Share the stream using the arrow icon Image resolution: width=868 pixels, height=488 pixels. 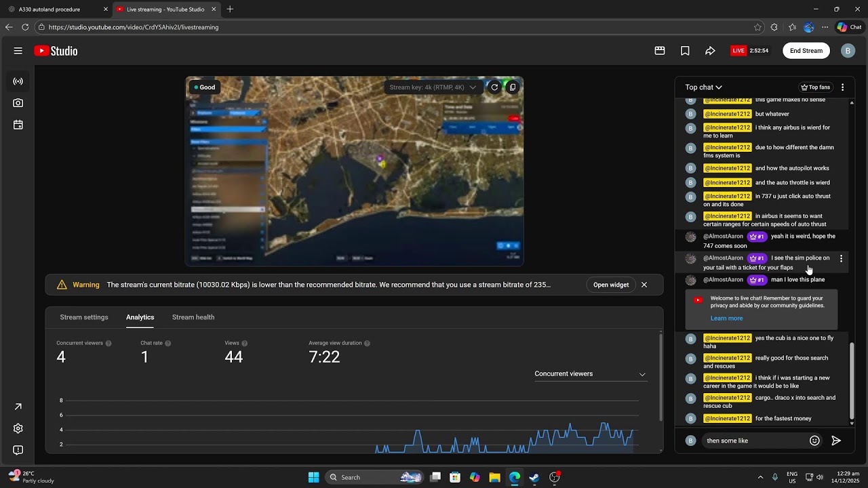(710, 51)
